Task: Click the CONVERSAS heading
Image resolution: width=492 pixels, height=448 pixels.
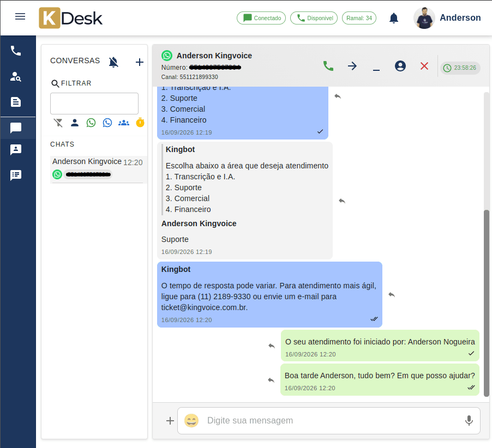Action: 75,60
